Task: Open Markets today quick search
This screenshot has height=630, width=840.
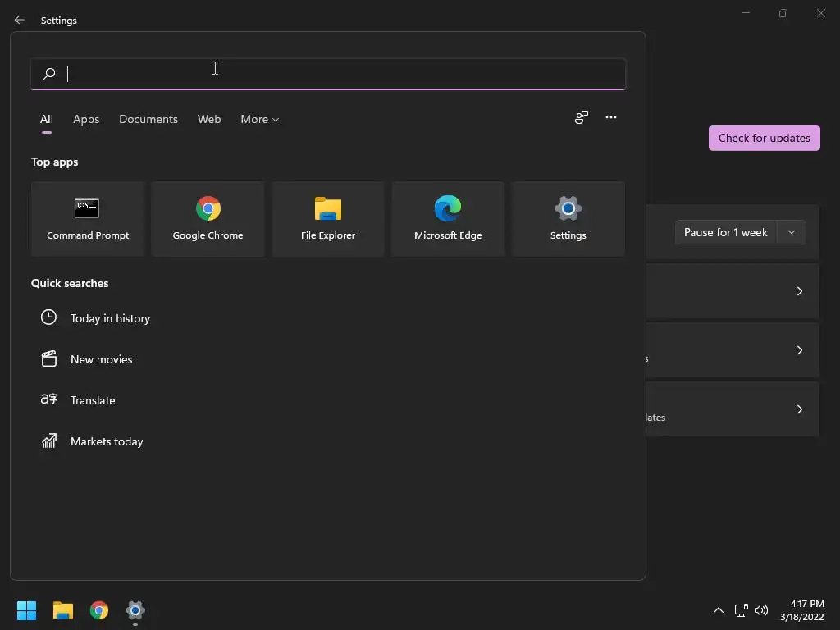Action: pyautogui.click(x=107, y=441)
